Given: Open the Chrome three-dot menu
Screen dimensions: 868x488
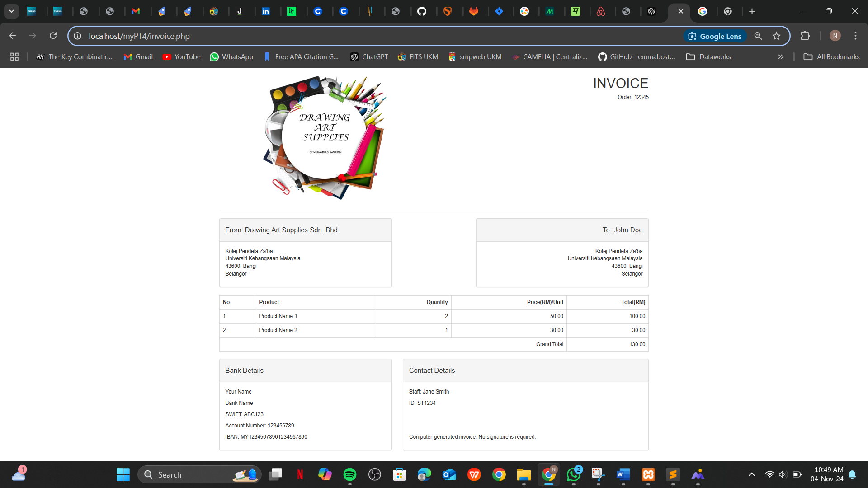Looking at the screenshot, I should pyautogui.click(x=855, y=36).
